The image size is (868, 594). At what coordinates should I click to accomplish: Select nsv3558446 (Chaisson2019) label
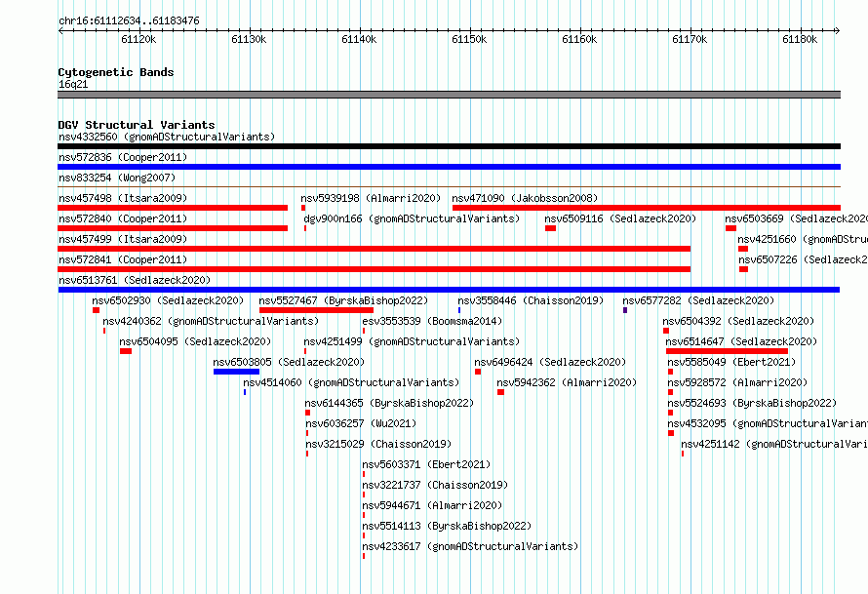coord(531,300)
